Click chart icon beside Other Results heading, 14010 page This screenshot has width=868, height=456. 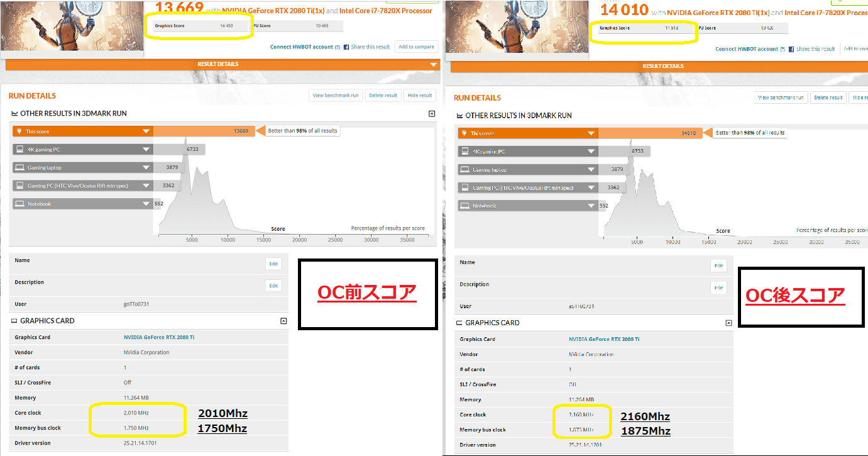(459, 116)
